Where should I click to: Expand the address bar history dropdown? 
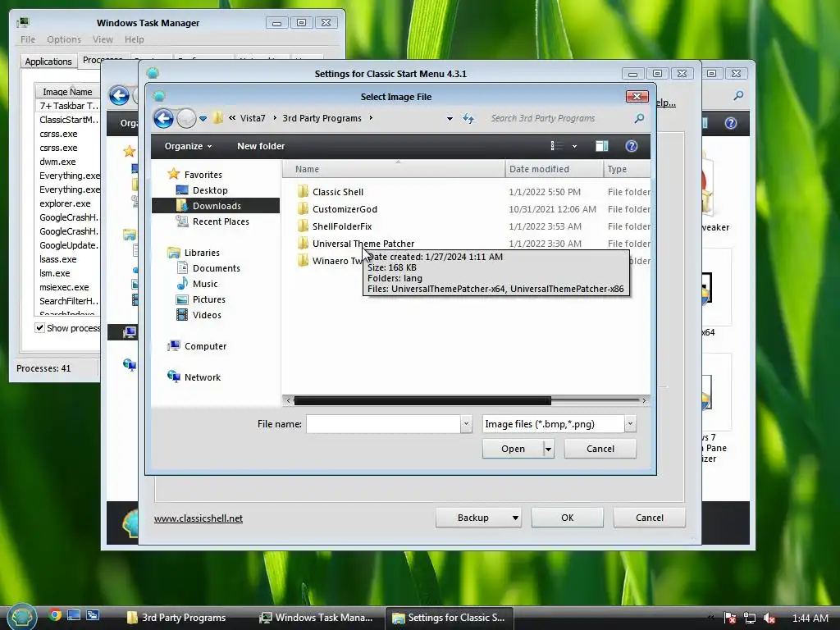[450, 118]
